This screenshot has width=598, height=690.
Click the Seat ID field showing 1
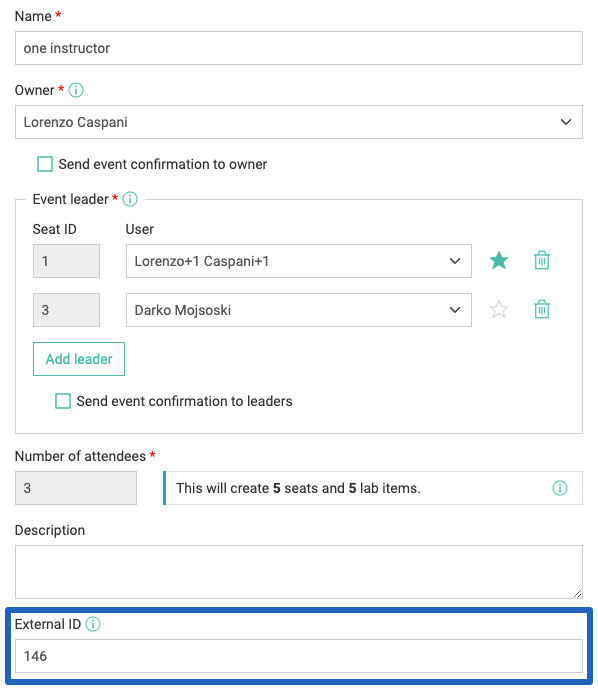66,261
